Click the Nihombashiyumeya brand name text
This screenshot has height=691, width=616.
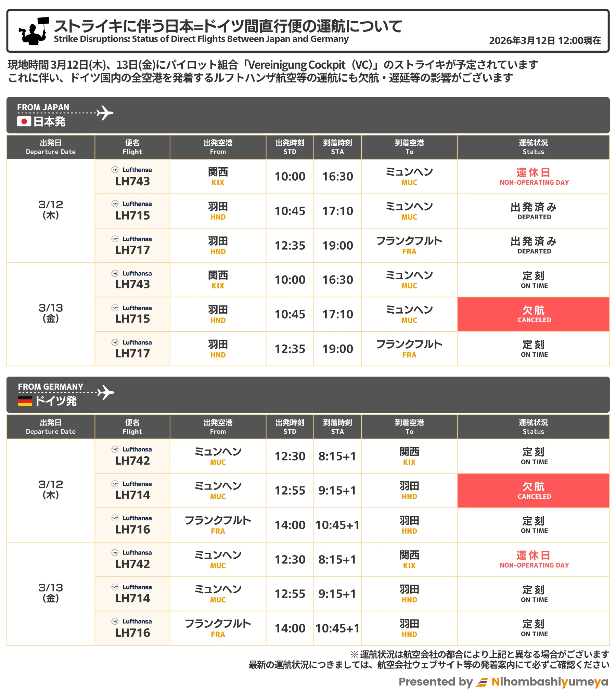coord(550,682)
